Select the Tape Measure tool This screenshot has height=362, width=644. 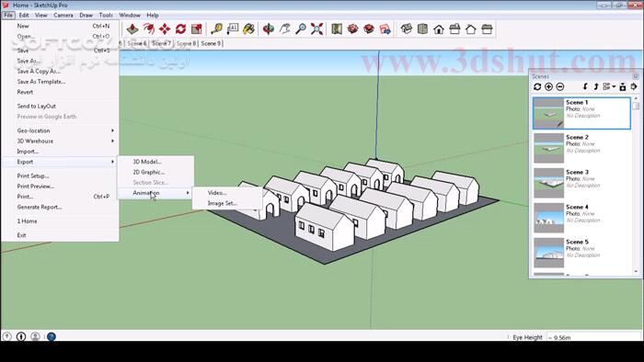(x=216, y=28)
